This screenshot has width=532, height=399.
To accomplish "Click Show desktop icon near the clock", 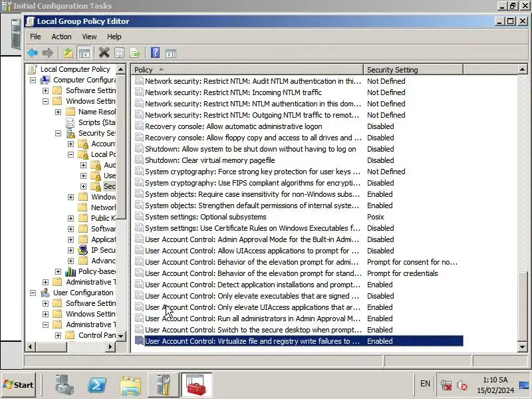I will coord(524,385).
